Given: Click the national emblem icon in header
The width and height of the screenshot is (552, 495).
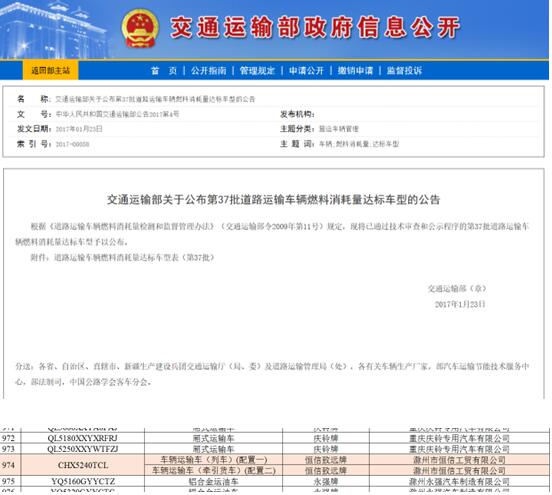Looking at the screenshot, I should coord(140,28).
